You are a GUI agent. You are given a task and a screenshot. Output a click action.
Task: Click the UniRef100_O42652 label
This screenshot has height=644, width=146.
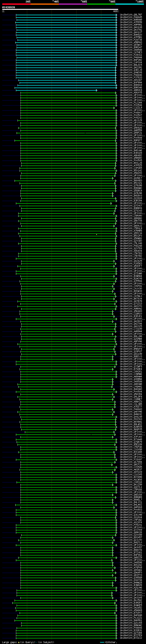click(x=131, y=608)
